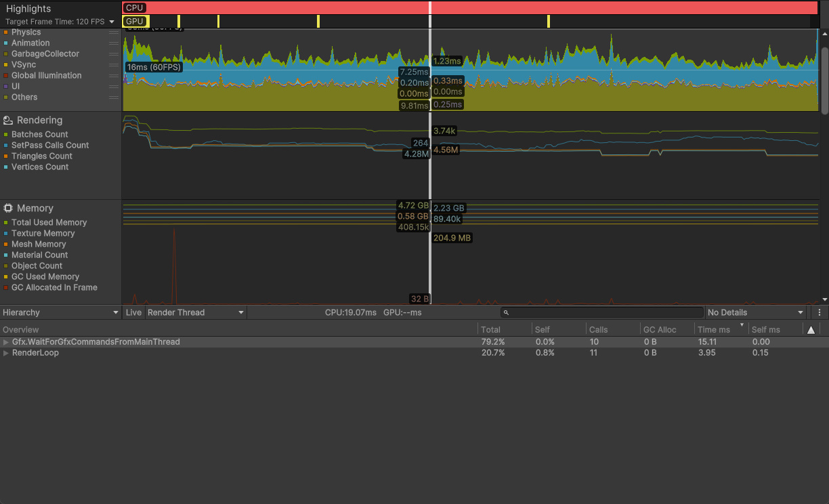Click the down arrow on the charts scrollbar
This screenshot has height=504, width=829.
pos(824,299)
